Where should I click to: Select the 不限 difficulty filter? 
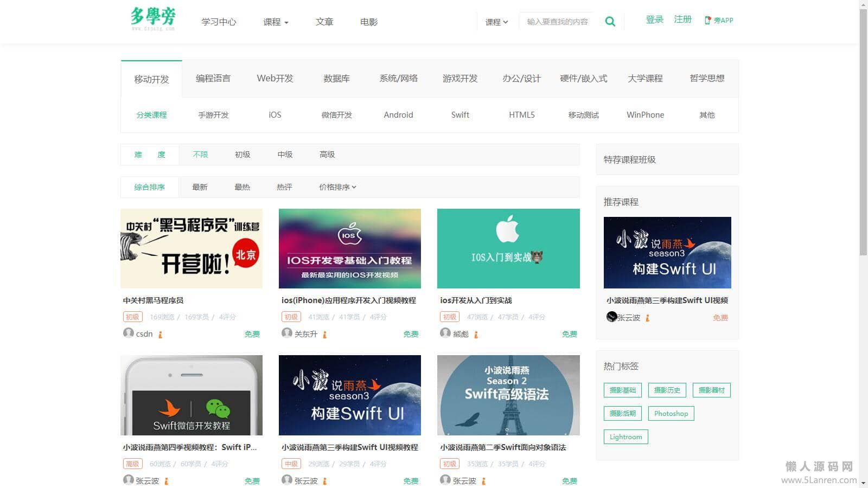(x=200, y=155)
